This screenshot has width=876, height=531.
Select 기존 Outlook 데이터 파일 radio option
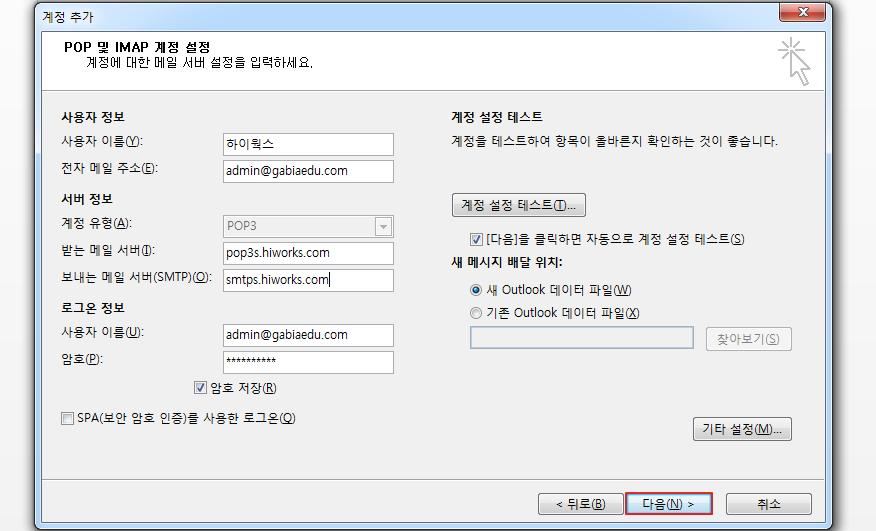(x=476, y=313)
